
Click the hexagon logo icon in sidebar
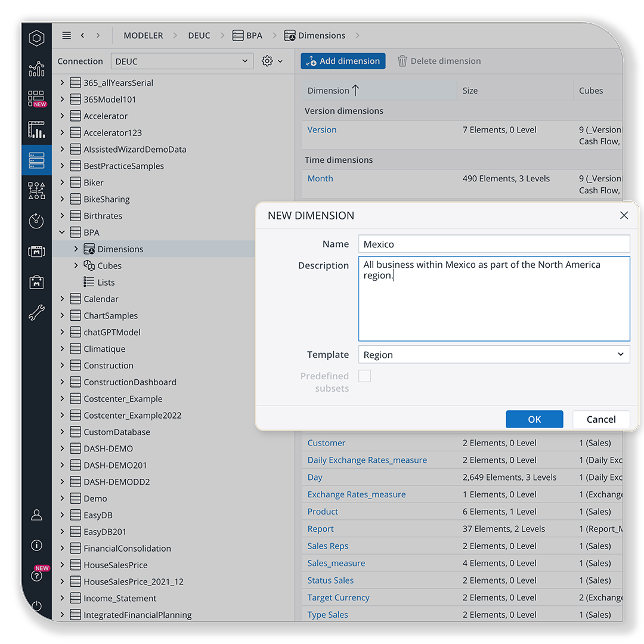point(36,39)
